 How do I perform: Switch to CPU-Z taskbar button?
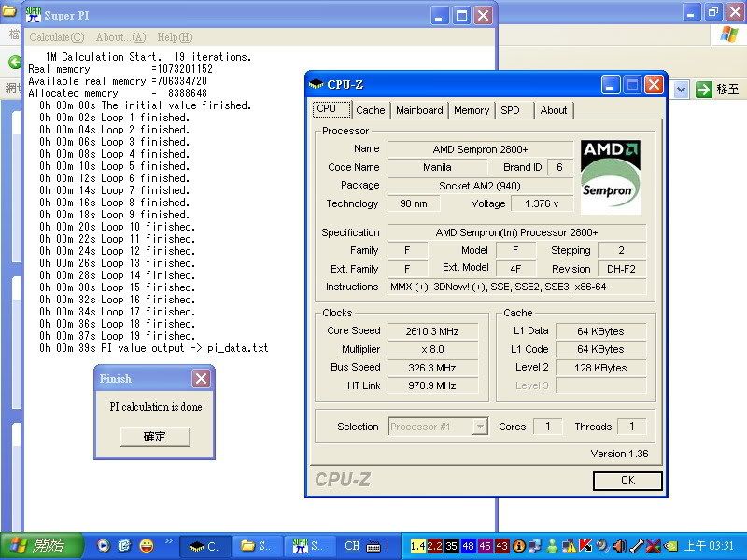(x=205, y=546)
